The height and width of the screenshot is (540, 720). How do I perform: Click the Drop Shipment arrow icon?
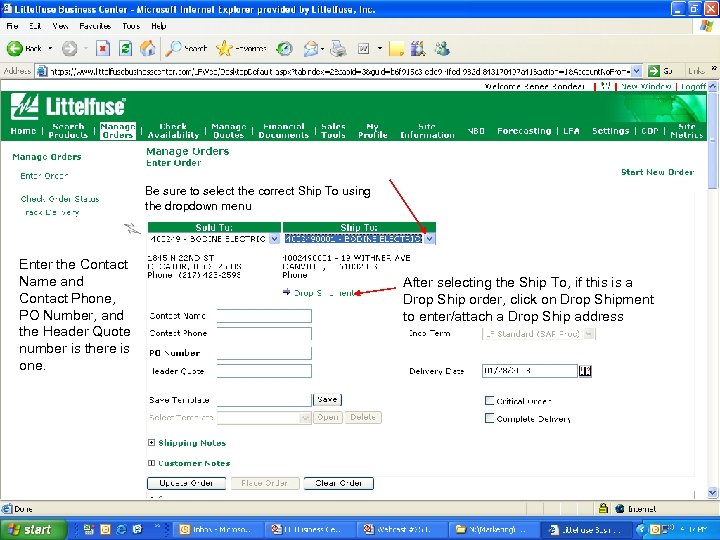pos(287,292)
